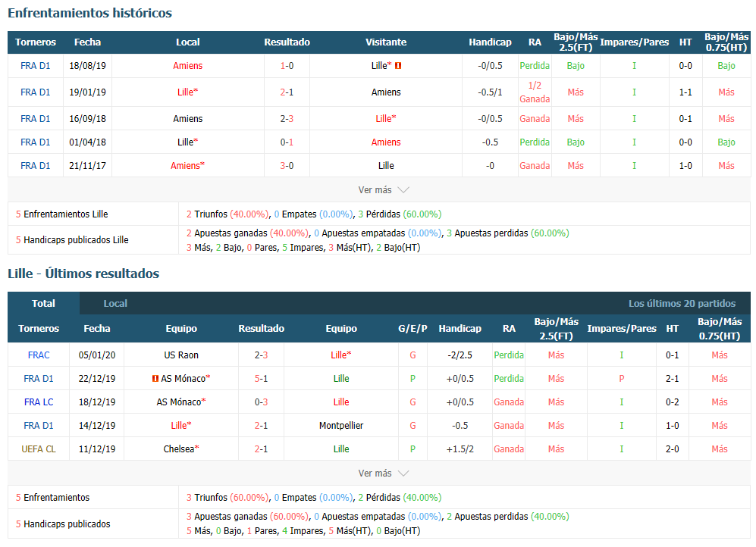Click the P odd/even cell for Mónaco match

pos(622,379)
